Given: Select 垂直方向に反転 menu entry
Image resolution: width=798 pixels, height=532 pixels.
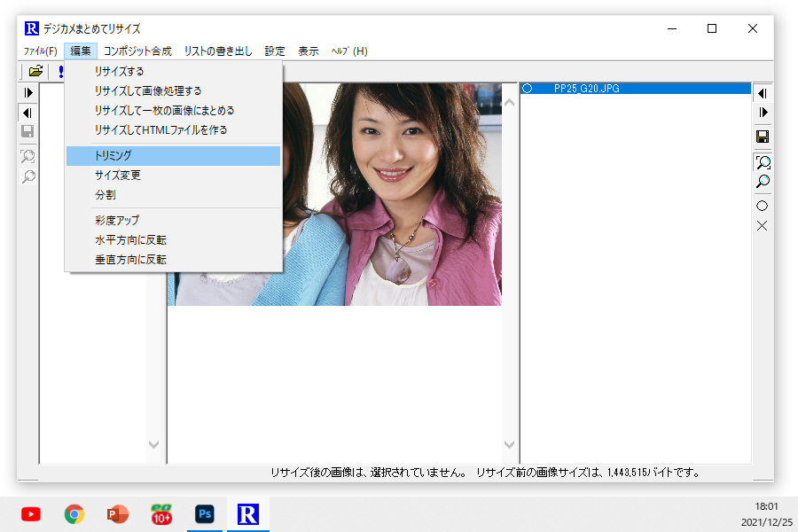Looking at the screenshot, I should click(x=173, y=260).
